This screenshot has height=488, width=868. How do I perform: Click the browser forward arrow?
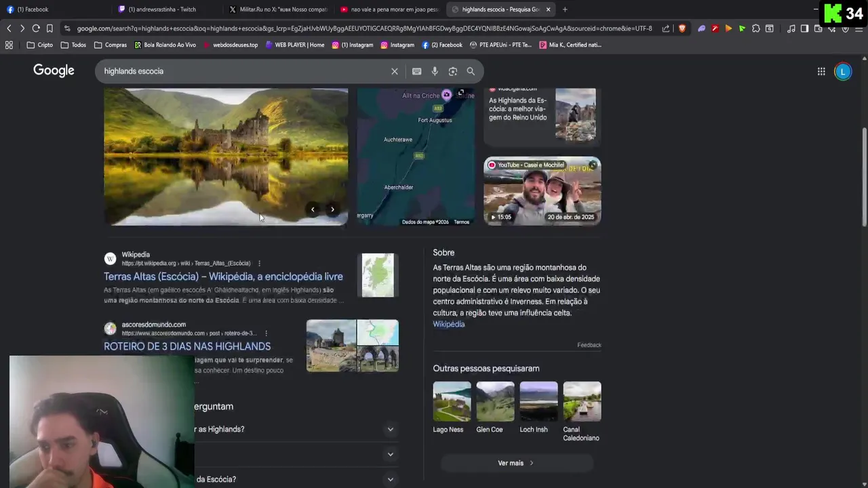pos(22,28)
